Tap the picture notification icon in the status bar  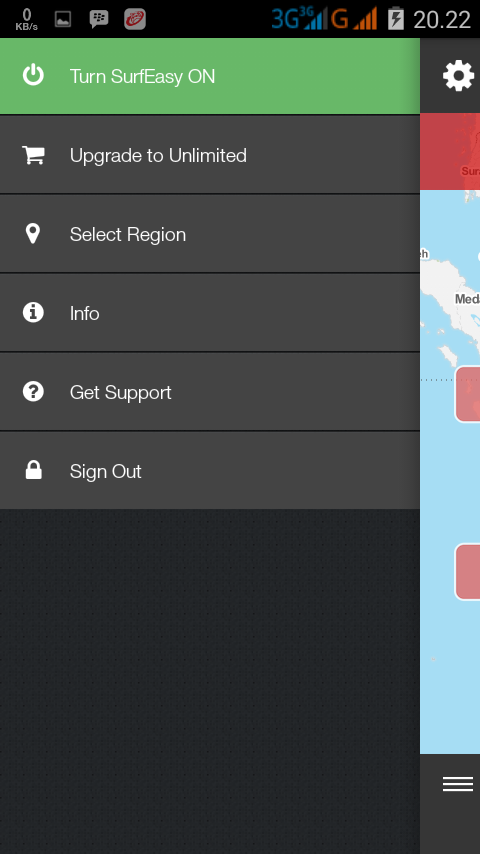(x=63, y=20)
